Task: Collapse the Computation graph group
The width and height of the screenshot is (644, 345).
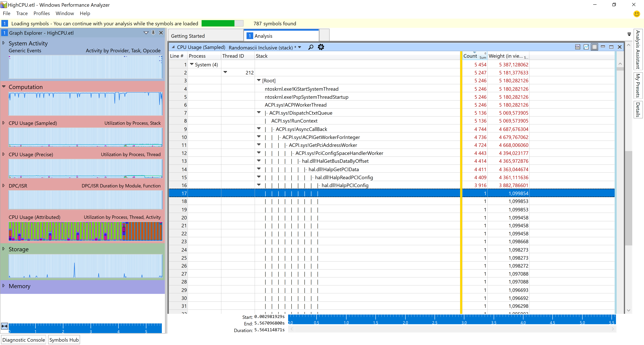Action: click(4, 87)
